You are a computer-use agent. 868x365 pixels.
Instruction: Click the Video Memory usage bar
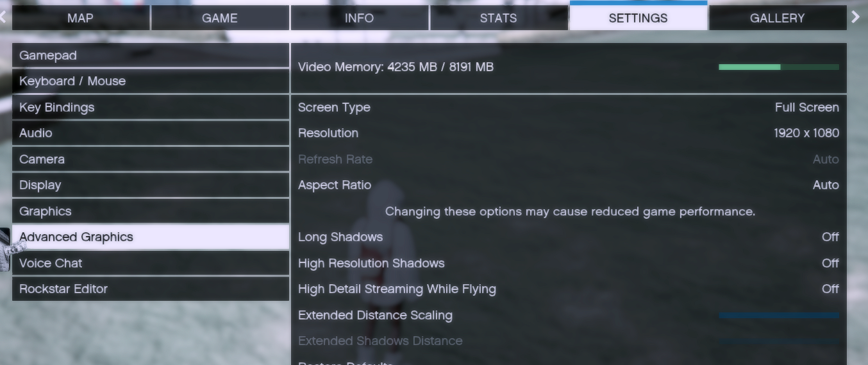pyautogui.click(x=778, y=67)
